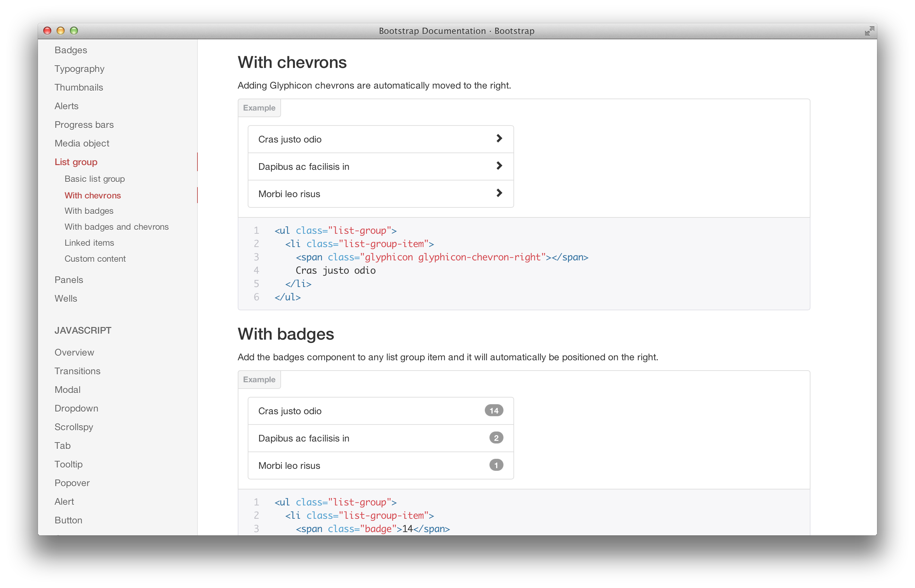
Task: Select 'With chevrons' in the sidebar
Action: point(93,195)
